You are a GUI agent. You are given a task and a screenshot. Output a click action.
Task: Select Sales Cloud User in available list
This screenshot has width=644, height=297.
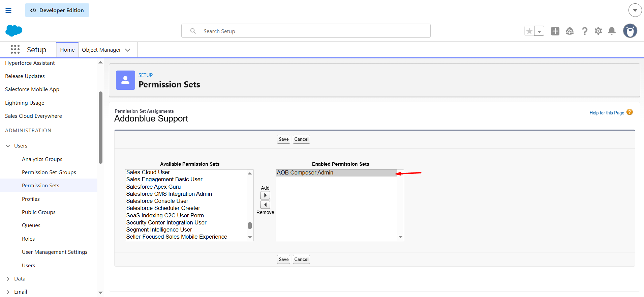tap(186, 172)
